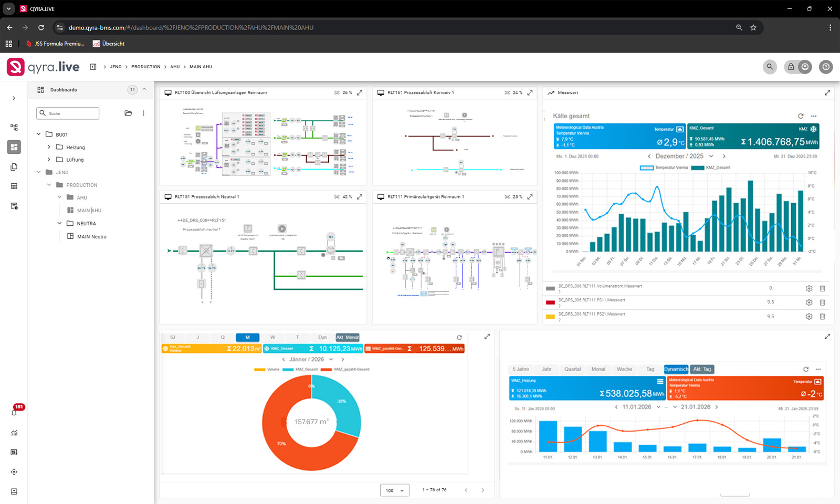This screenshot has width=840, height=504.
Task: Open settings gear for Volumenstrom.Messwert row
Action: pos(809,289)
